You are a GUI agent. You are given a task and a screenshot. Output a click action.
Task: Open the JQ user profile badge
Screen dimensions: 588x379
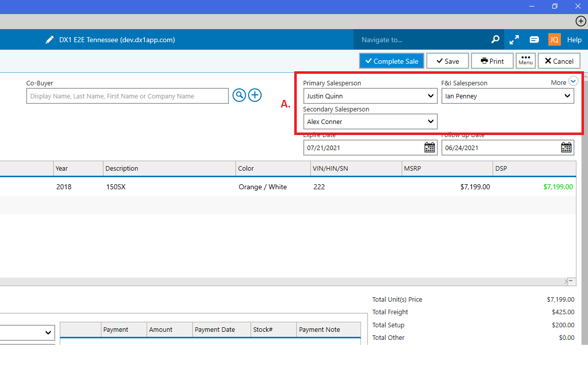coord(554,39)
